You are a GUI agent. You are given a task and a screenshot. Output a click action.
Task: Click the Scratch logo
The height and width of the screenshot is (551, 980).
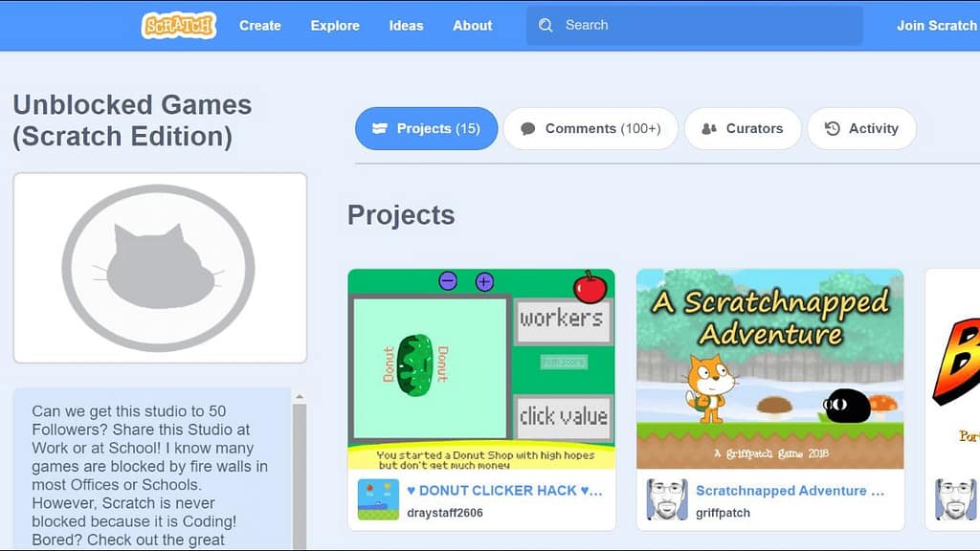pyautogui.click(x=179, y=26)
